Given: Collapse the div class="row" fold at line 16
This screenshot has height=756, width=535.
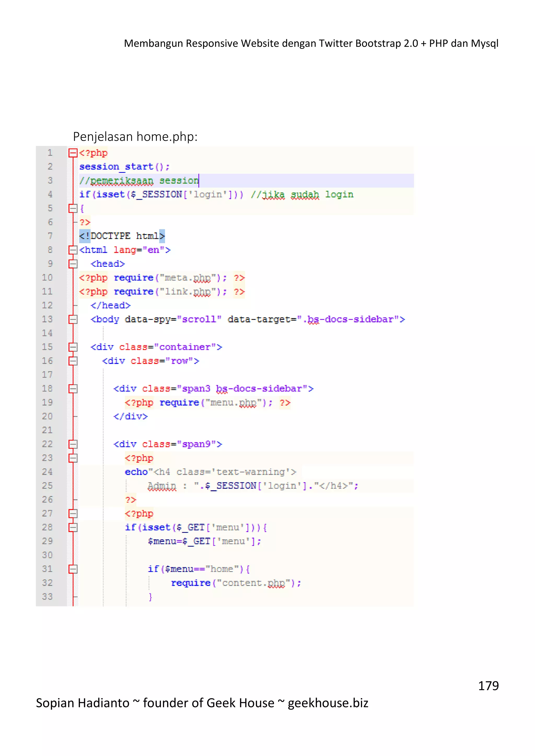Looking at the screenshot, I should click(x=73, y=361).
